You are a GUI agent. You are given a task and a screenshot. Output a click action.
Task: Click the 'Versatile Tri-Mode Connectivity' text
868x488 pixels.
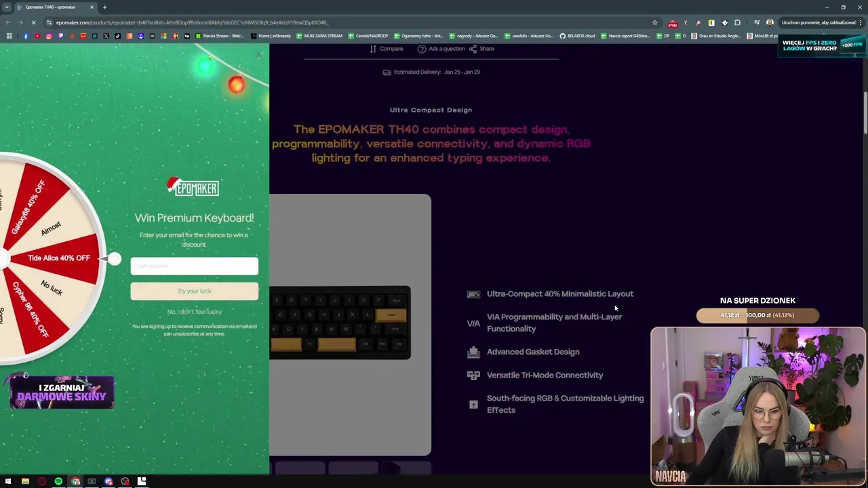[x=545, y=375]
